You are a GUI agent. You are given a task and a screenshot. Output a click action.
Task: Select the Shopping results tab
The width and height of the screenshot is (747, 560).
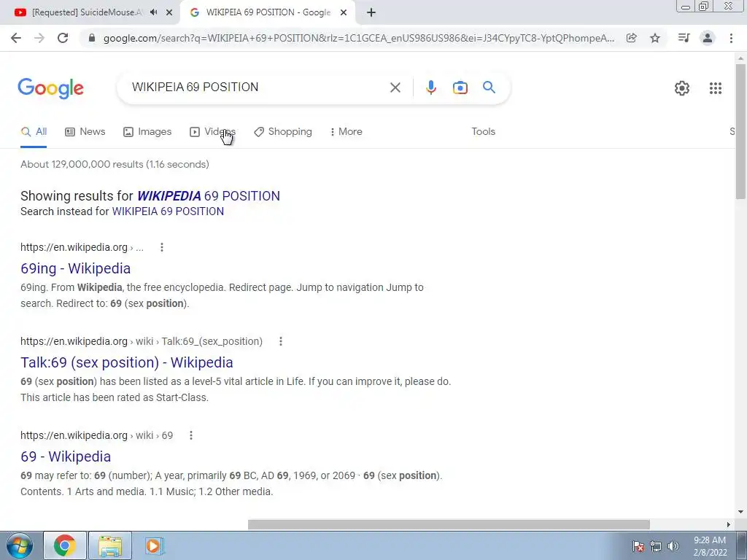coord(283,132)
